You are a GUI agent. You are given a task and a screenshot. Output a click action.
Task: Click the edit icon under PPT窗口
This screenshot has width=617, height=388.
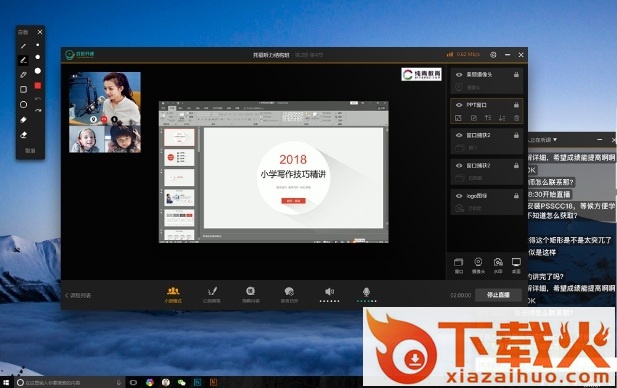(473, 118)
